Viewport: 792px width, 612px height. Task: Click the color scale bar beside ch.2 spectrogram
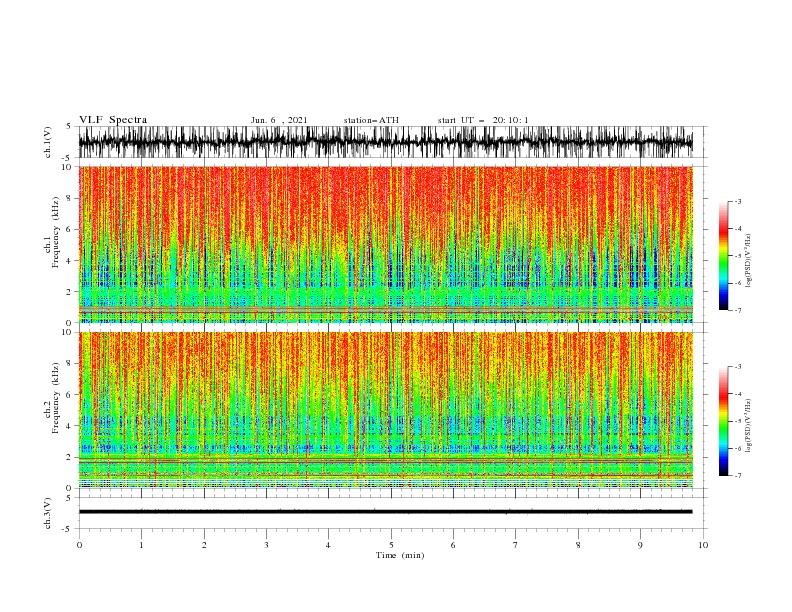click(723, 421)
